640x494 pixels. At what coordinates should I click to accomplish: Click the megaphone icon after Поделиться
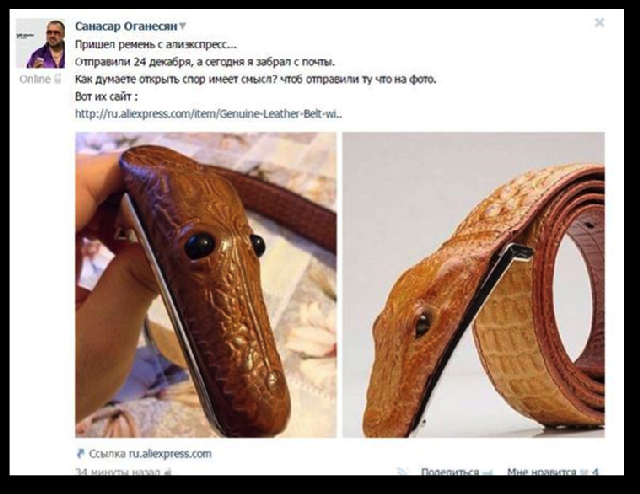pyautogui.click(x=487, y=472)
